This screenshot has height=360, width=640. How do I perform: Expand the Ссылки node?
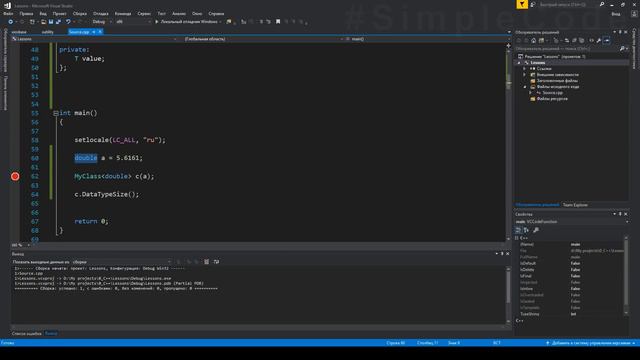pyautogui.click(x=524, y=69)
